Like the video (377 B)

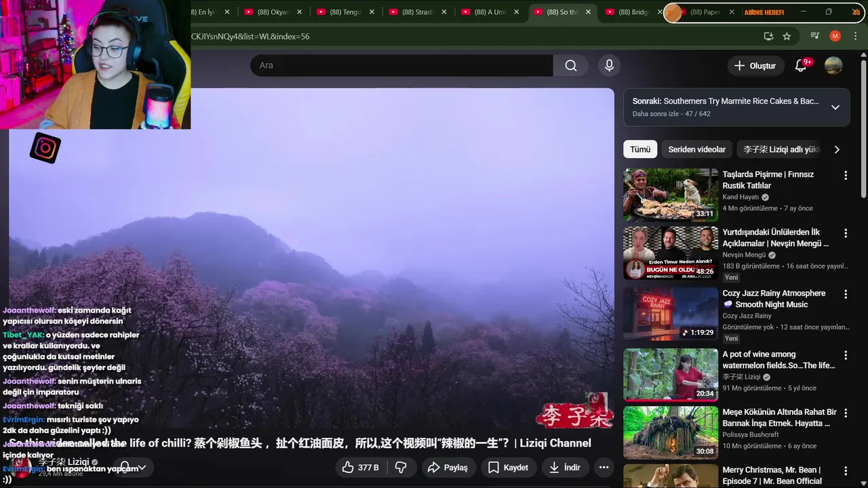(x=360, y=468)
